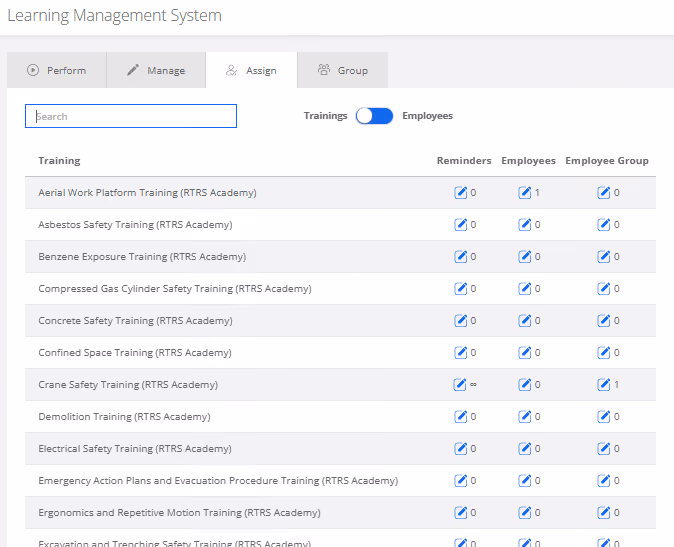674x547 pixels.
Task: Edit reminders for Compressed Gas Cylinder Safety Training
Action: click(460, 288)
